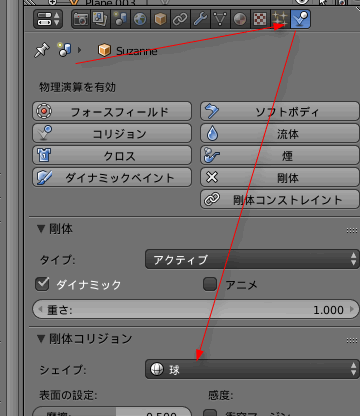Open the Constraints properties tab
The width and height of the screenshot is (360, 416).
pos(180,19)
